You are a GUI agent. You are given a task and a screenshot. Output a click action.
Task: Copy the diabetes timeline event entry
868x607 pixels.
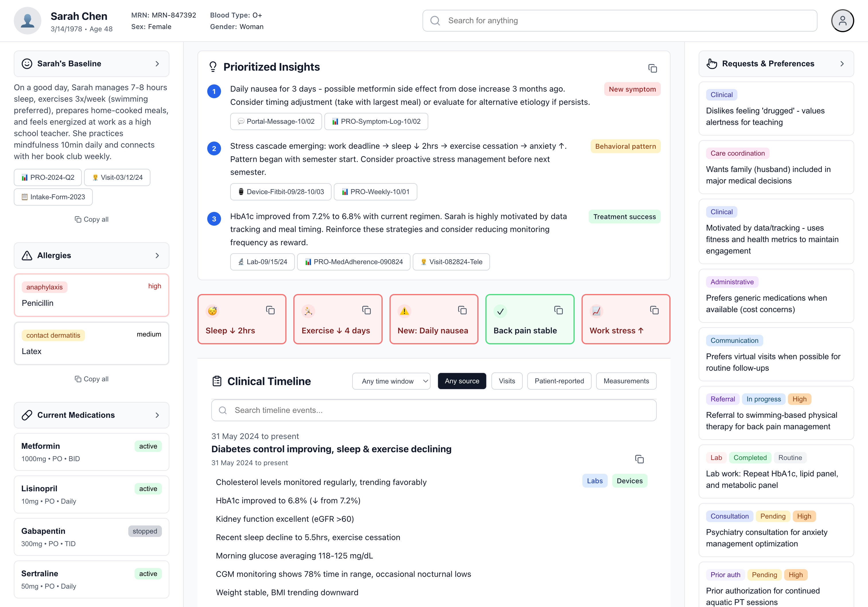coord(639,459)
